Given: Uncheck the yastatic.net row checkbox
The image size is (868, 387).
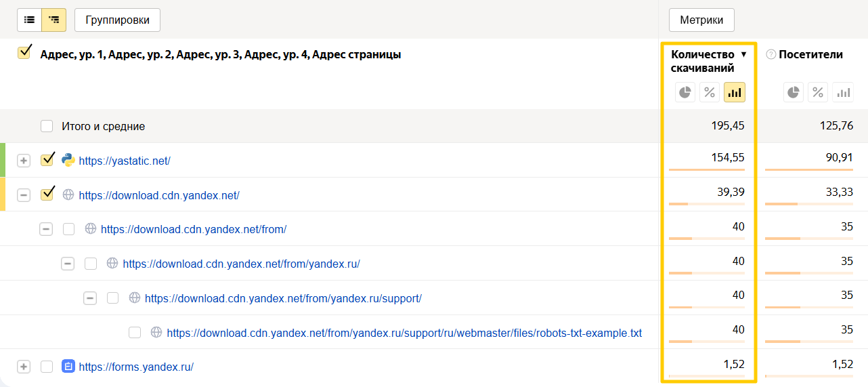Looking at the screenshot, I should coord(47,160).
